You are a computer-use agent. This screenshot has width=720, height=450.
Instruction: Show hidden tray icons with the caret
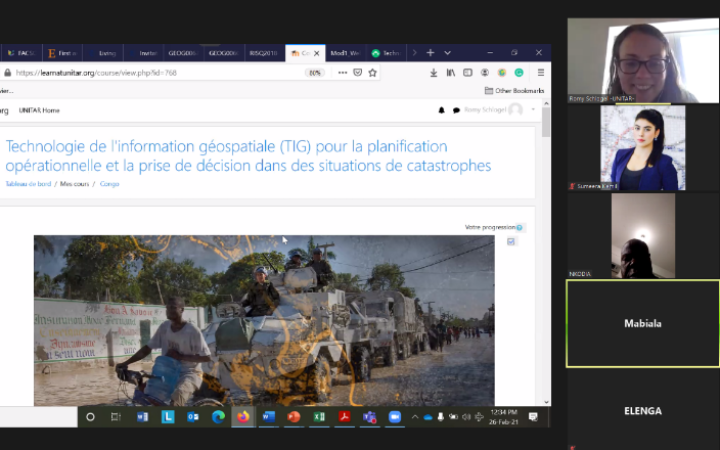[415, 417]
